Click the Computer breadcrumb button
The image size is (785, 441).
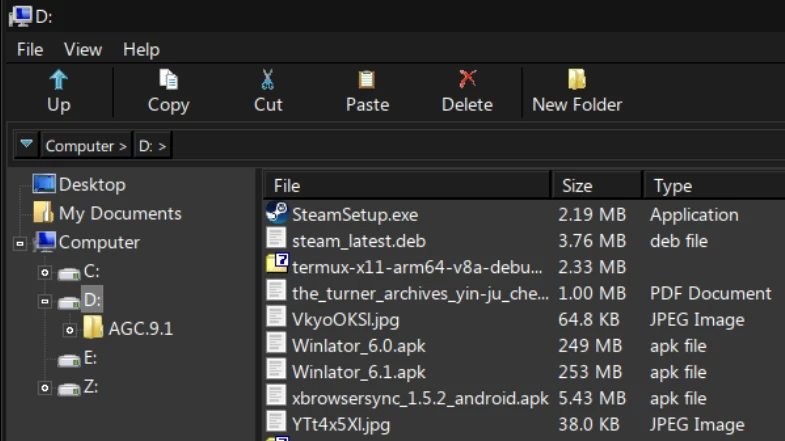click(86, 146)
